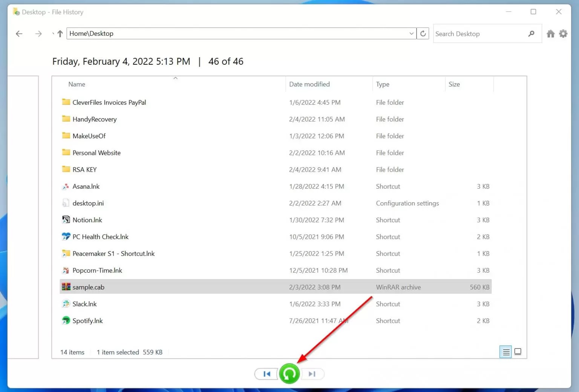This screenshot has height=392, width=579.
Task: Restore sample.cab with the green button
Action: pos(289,374)
